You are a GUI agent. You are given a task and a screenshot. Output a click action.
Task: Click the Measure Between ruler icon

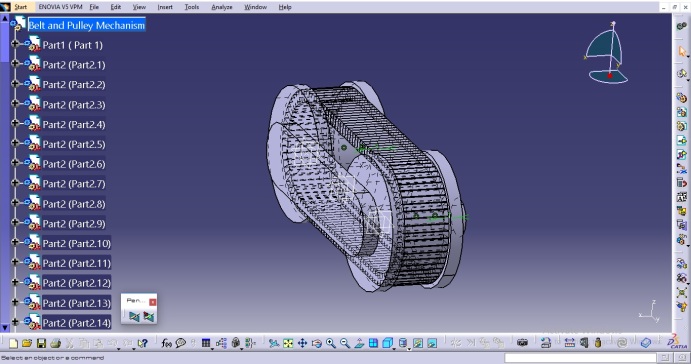(570, 343)
